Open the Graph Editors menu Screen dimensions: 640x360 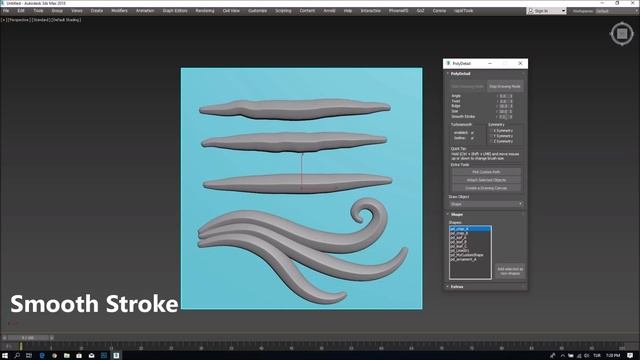coord(175,11)
